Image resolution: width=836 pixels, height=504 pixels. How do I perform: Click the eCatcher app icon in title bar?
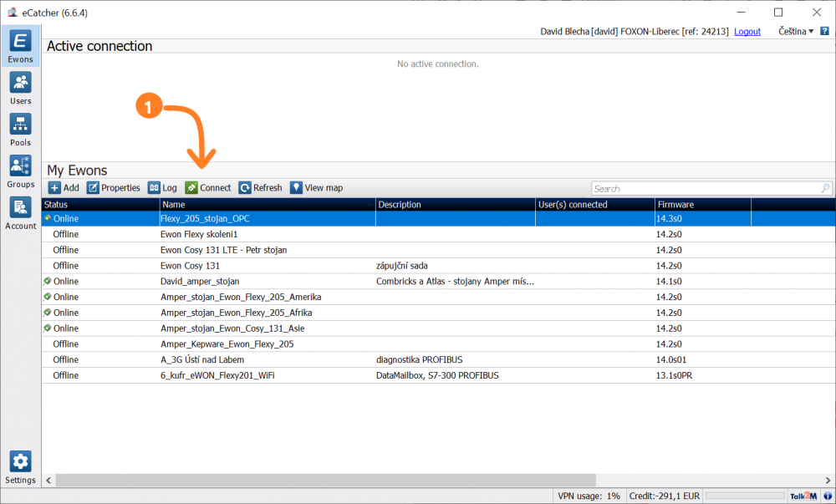[13, 13]
